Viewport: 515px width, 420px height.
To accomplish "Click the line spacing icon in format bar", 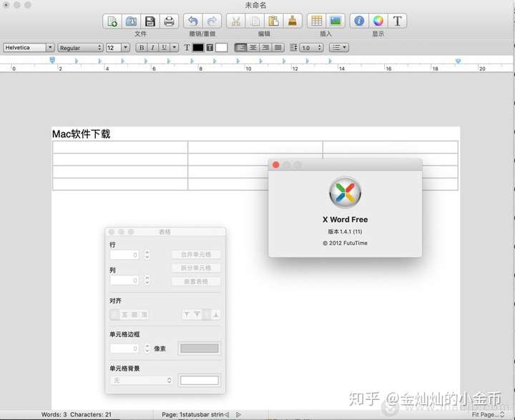I will [x=293, y=48].
